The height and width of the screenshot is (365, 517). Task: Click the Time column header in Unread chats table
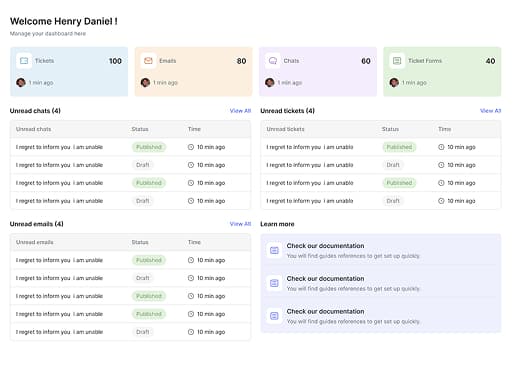(194, 129)
